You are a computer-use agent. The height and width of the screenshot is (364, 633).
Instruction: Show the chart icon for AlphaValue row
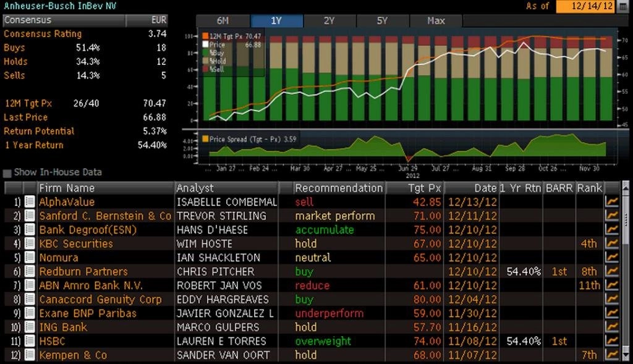(x=612, y=201)
